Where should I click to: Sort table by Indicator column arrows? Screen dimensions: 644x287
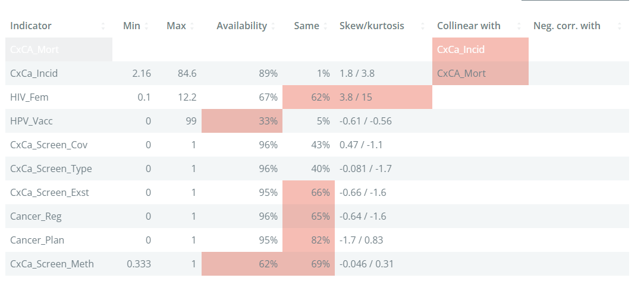103,26
